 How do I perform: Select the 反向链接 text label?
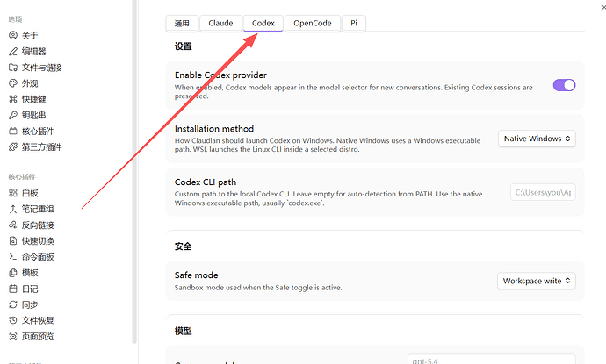pos(38,225)
